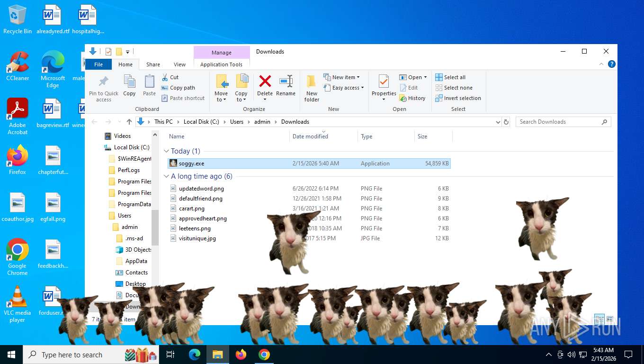Image resolution: width=644 pixels, height=364 pixels.
Task: Open Adobe Acrobat desktop shortcut
Action: (x=18, y=117)
